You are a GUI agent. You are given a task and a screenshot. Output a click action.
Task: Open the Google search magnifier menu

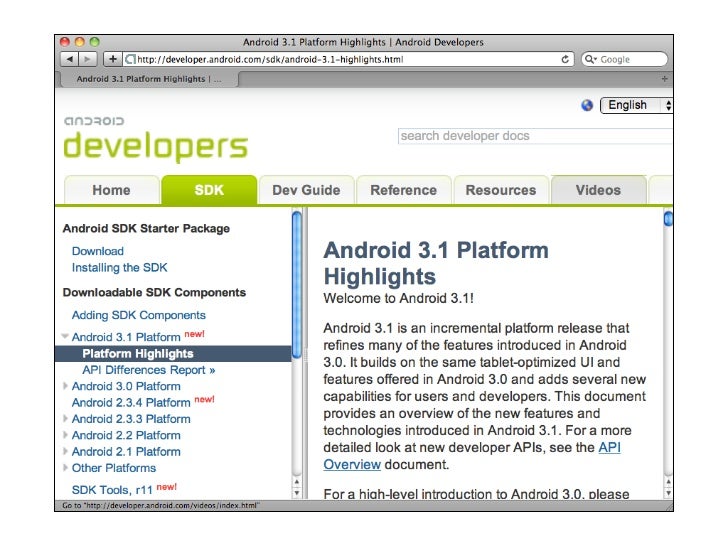coord(591,59)
